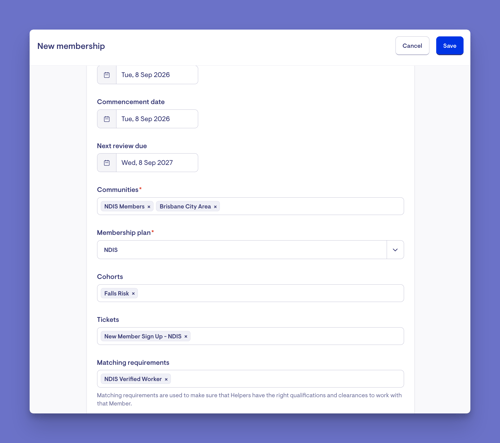This screenshot has height=443, width=500.
Task: Click Next review due date Wed, 8 Sep 2027
Action: tap(157, 163)
